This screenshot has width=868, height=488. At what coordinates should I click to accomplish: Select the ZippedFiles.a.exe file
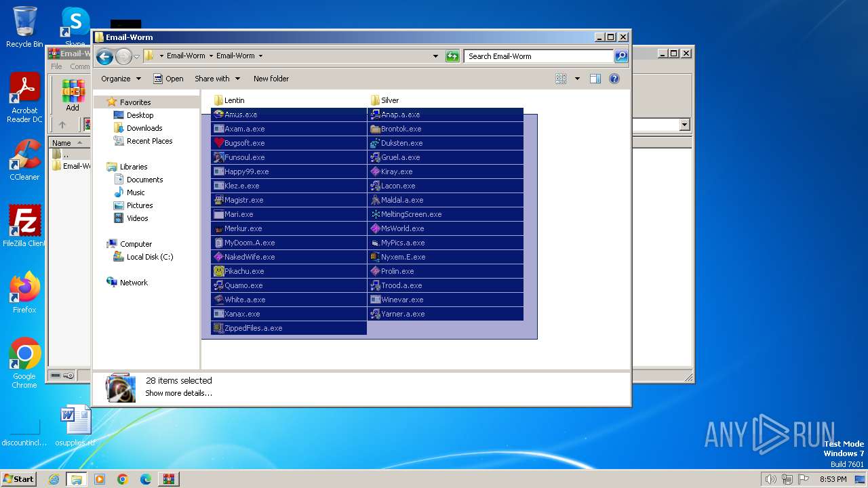pyautogui.click(x=289, y=328)
